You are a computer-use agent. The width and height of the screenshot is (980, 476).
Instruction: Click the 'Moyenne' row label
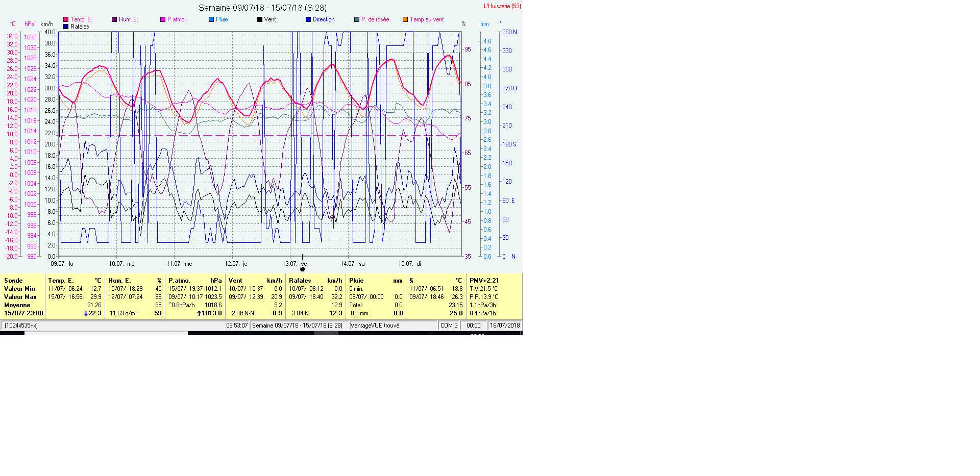[17, 305]
